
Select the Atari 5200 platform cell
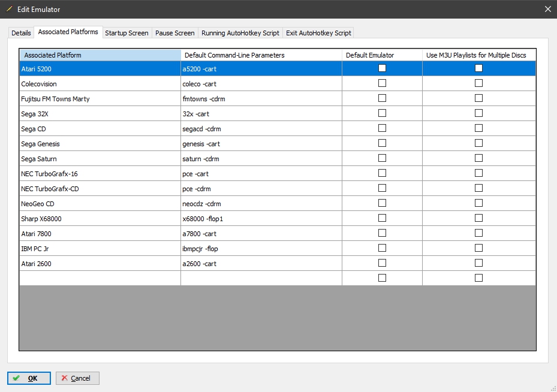(x=100, y=68)
